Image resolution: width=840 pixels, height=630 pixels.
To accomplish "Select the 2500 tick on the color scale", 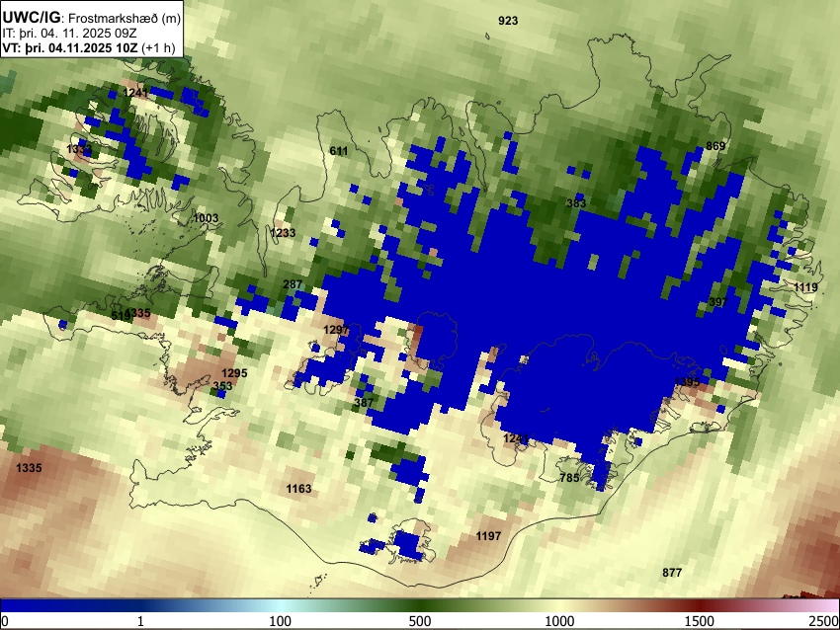I will pyautogui.click(x=824, y=621).
